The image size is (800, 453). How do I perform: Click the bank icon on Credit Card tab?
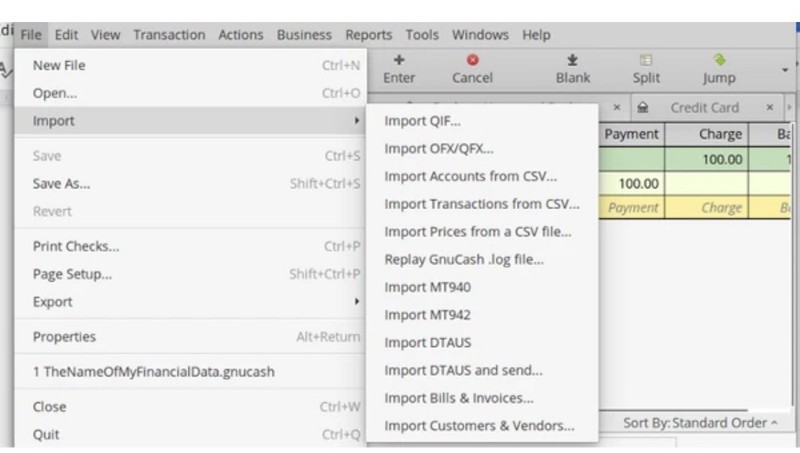[643, 107]
